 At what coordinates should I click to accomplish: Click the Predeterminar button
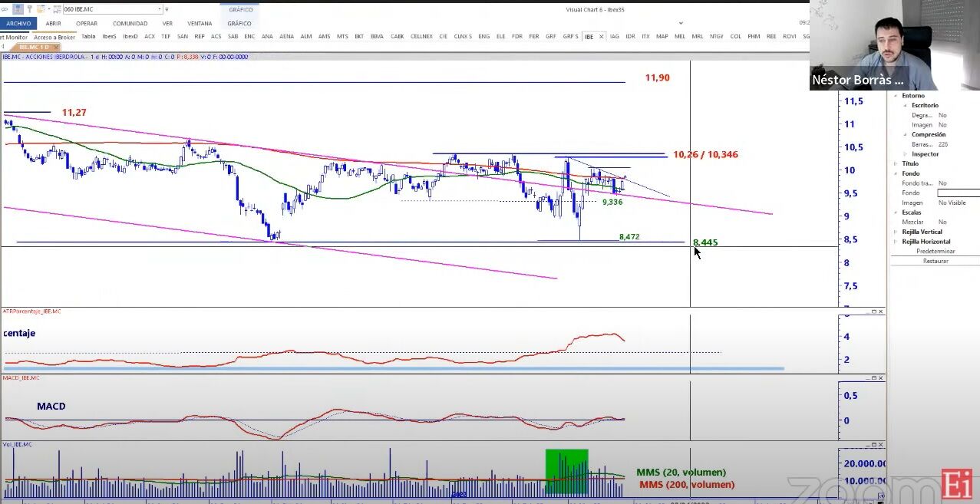tap(935, 251)
